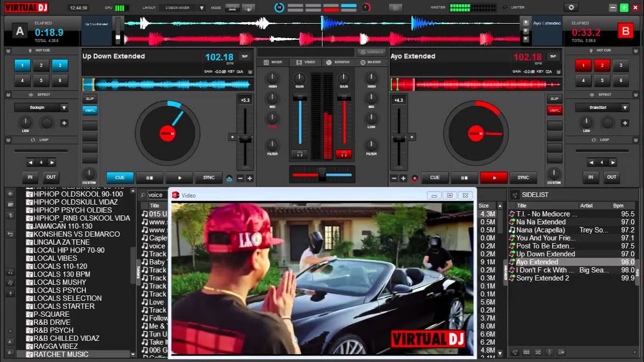Click deck A stutter pause button
The width and height of the screenshot is (644, 362).
(x=149, y=177)
